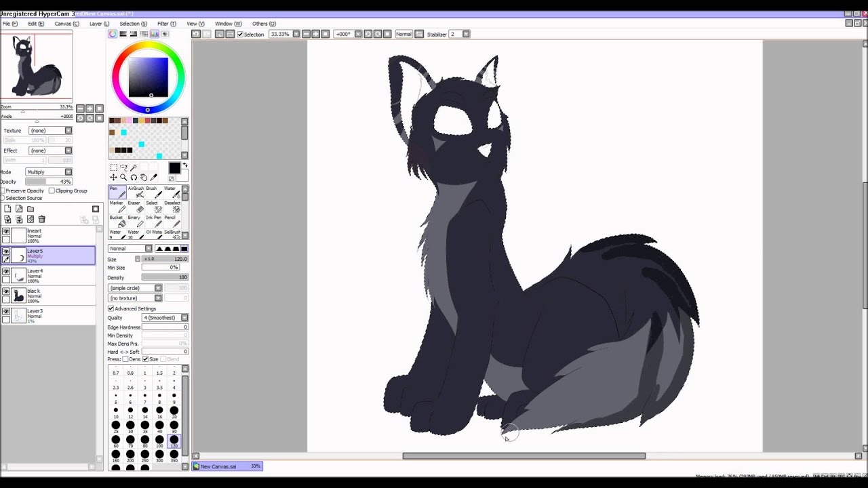Select the Layer4 layer row
Screen dimensions: 868x488
click(x=47, y=275)
